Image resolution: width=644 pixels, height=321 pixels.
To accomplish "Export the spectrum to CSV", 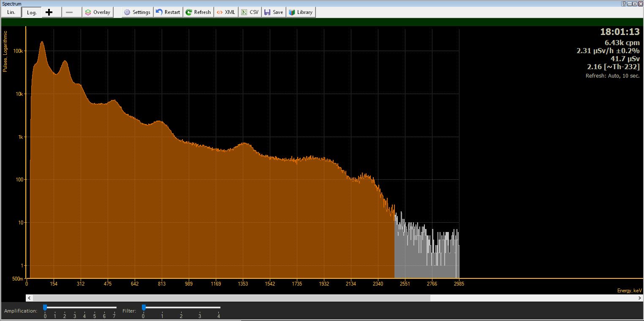I will 250,12.
